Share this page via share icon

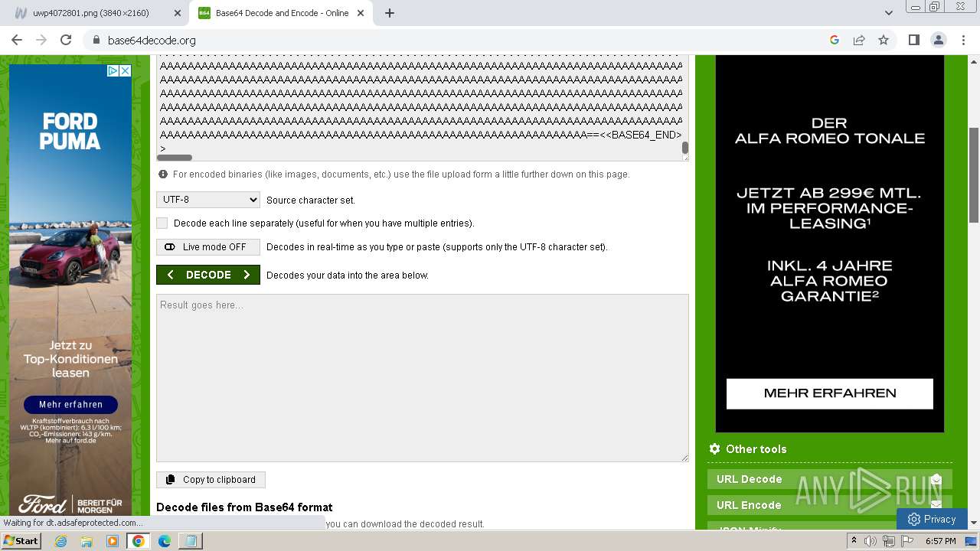point(859,40)
